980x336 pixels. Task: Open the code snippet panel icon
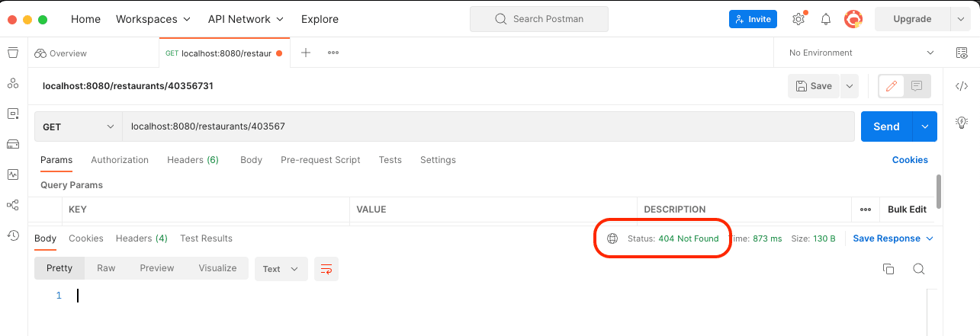pos(962,86)
